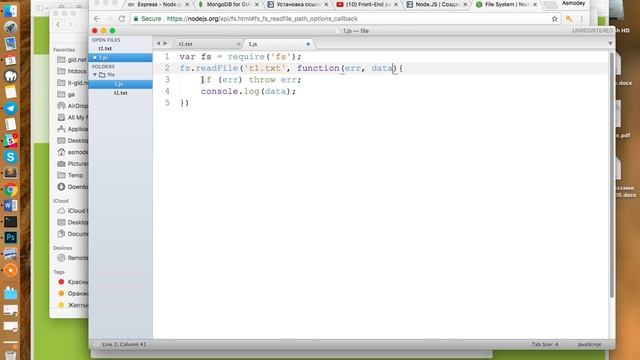The image size is (640, 360).
Task: Switch to Node.JS | Создание browser tab
Action: point(437,4)
